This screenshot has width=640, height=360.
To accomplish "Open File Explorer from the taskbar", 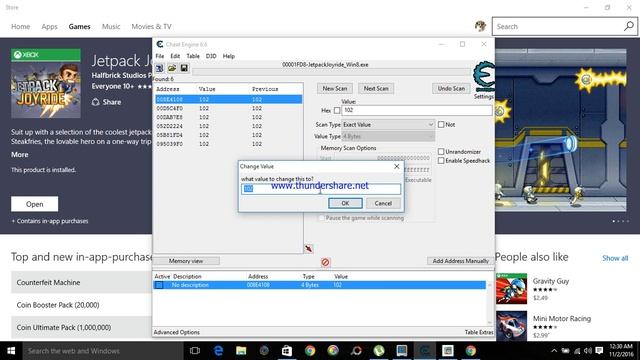I will pos(241,351).
